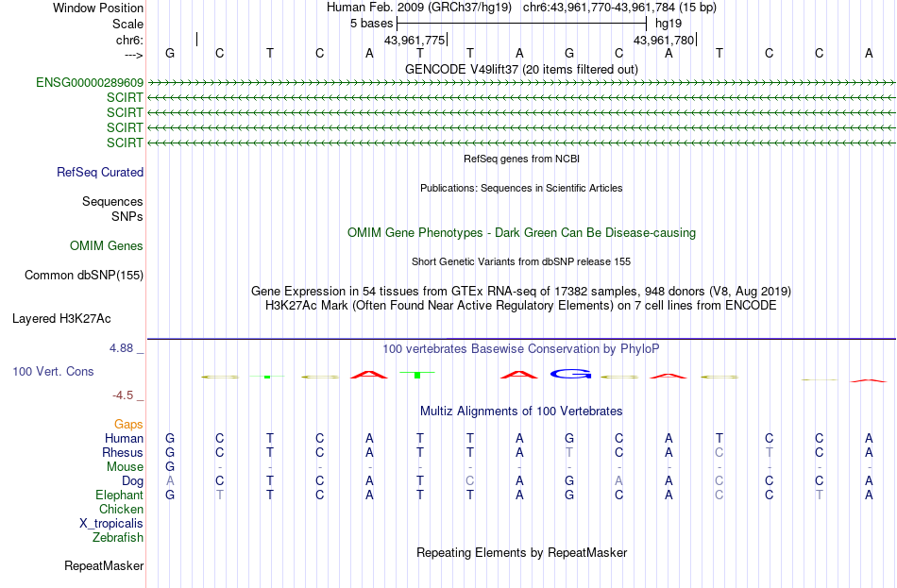Viewport: 897px width, 588px height.
Task: Select the Dog species label
Action: (x=133, y=481)
